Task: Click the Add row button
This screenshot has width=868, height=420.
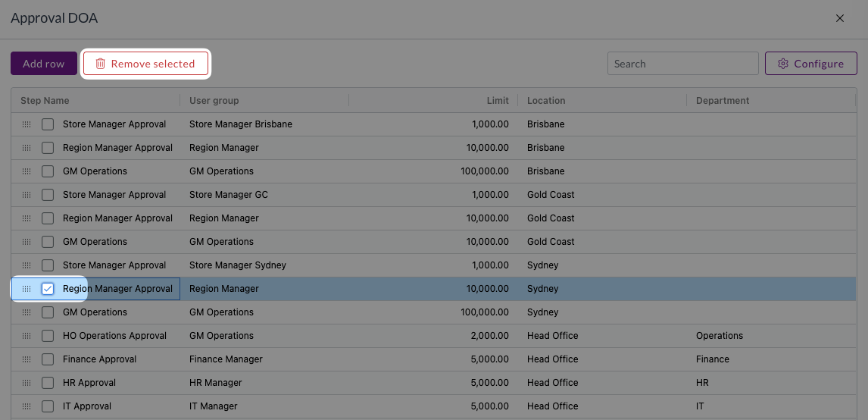Action: pyautogui.click(x=44, y=64)
